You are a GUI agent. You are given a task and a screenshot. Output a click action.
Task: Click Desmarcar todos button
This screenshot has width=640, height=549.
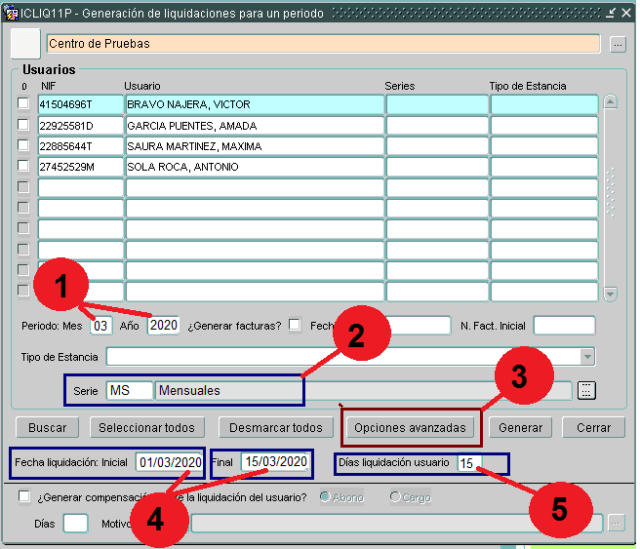coord(275,427)
